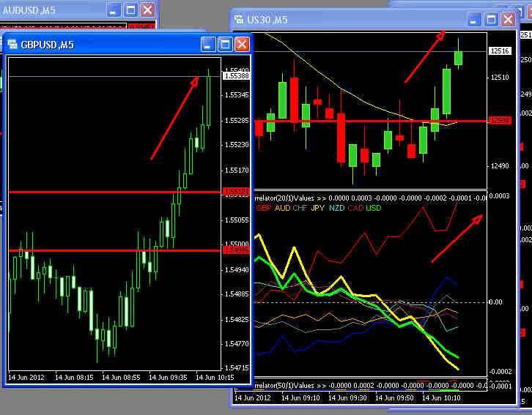Click the GBP legend label
The width and height of the screenshot is (532, 415).
pyautogui.click(x=264, y=208)
